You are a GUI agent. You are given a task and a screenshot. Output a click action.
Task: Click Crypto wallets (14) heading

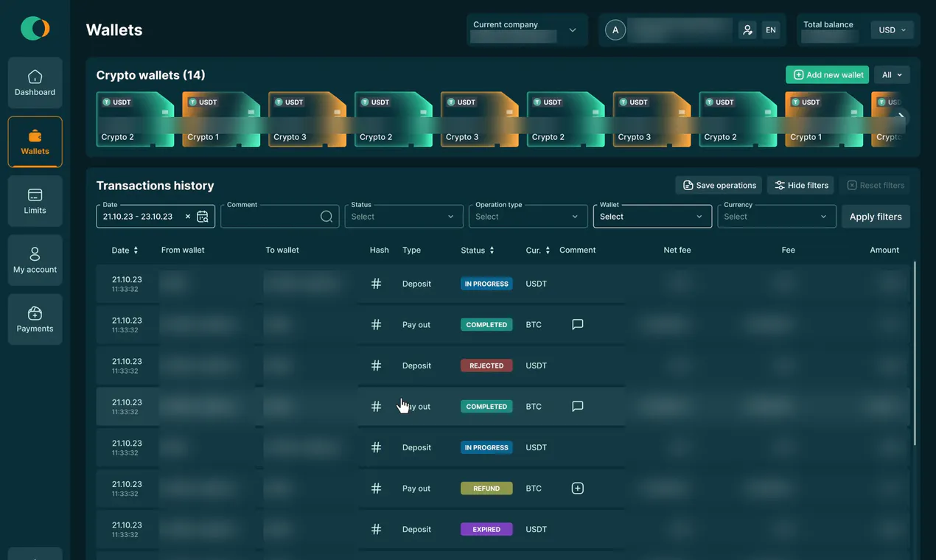(150, 75)
